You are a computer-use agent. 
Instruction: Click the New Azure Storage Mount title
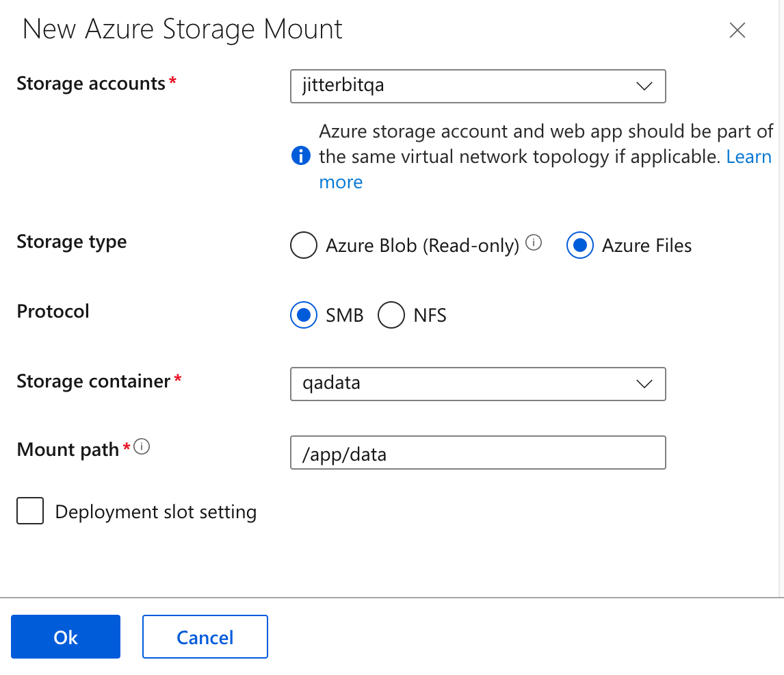point(183,29)
